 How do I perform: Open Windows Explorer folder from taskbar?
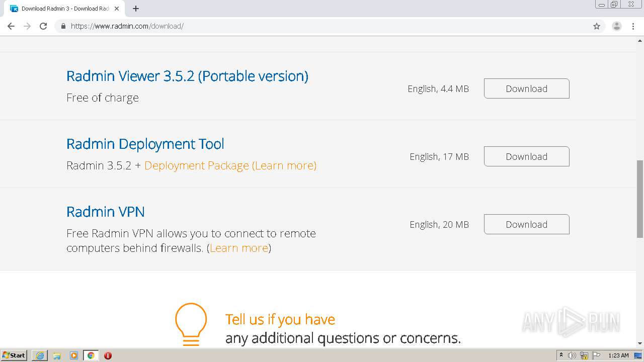pos(57,355)
